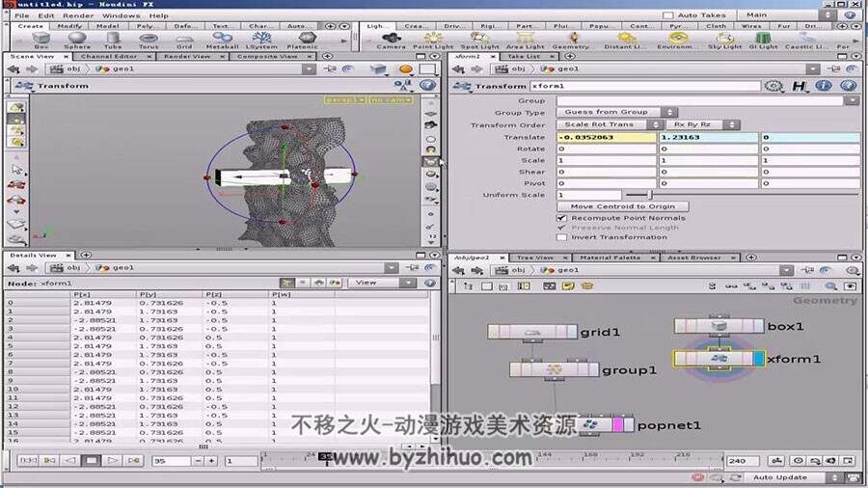Open the Windows menu
Image resolution: width=868 pixels, height=488 pixels.
click(x=121, y=15)
